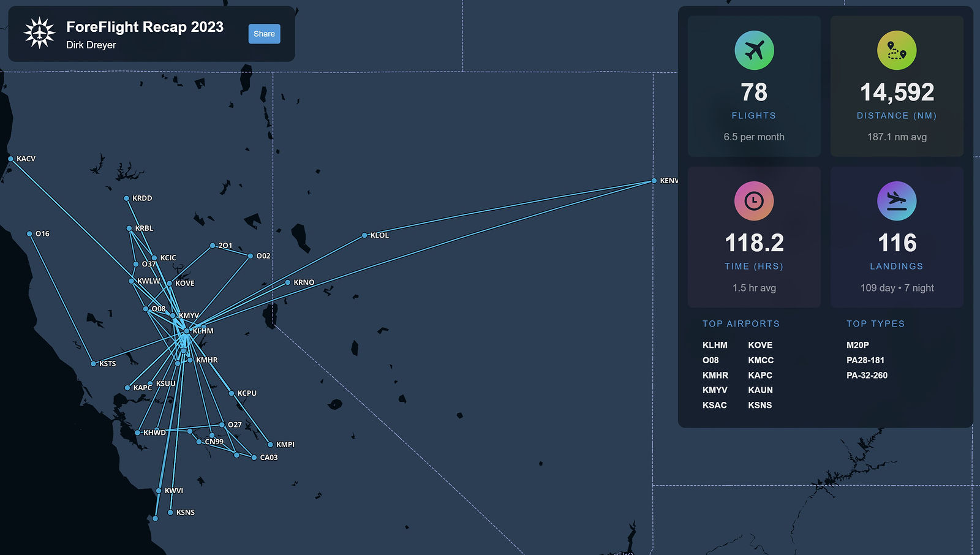The width and height of the screenshot is (980, 555).
Task: Click the Share button
Action: 264,34
